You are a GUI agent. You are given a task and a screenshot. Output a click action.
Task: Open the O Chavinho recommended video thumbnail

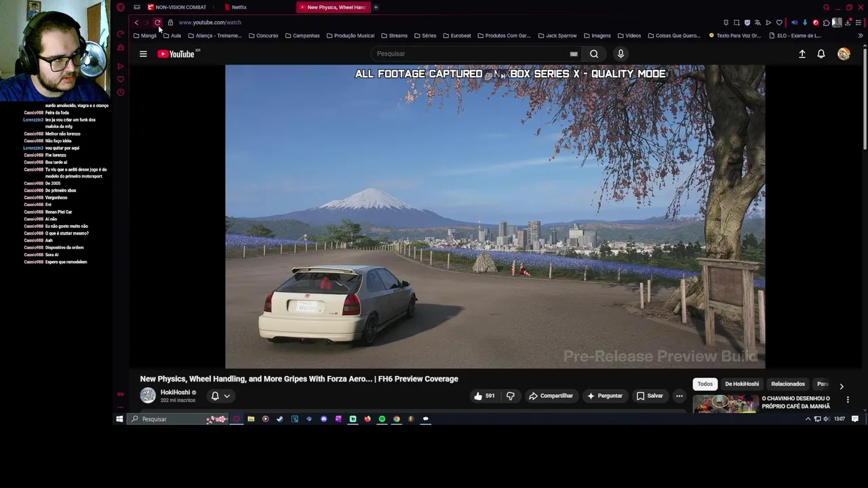726,403
